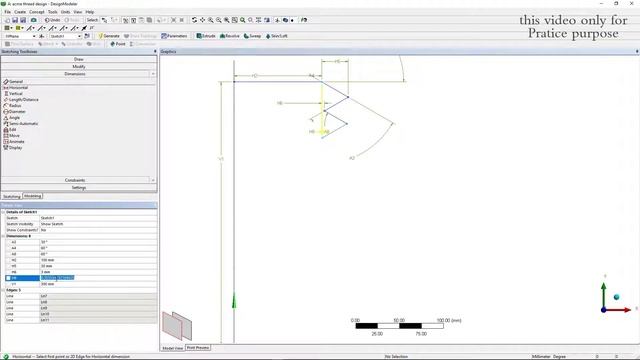Toggle the V1 dimension checkbox

(8, 284)
